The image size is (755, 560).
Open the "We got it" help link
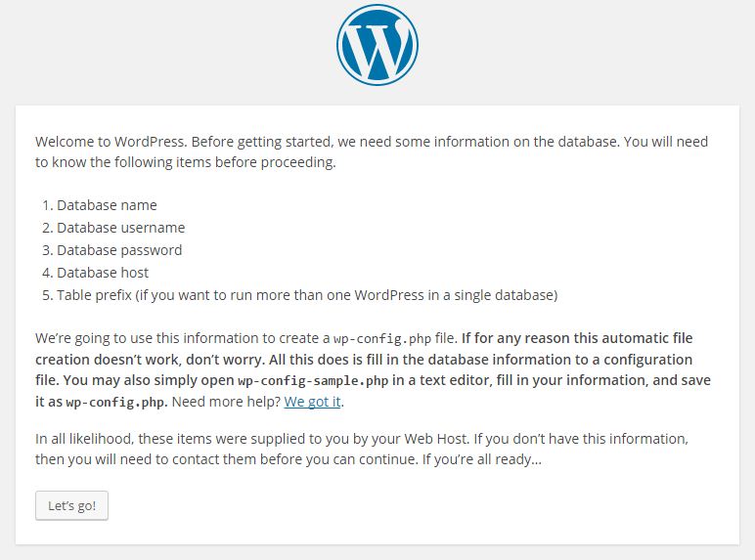click(313, 402)
